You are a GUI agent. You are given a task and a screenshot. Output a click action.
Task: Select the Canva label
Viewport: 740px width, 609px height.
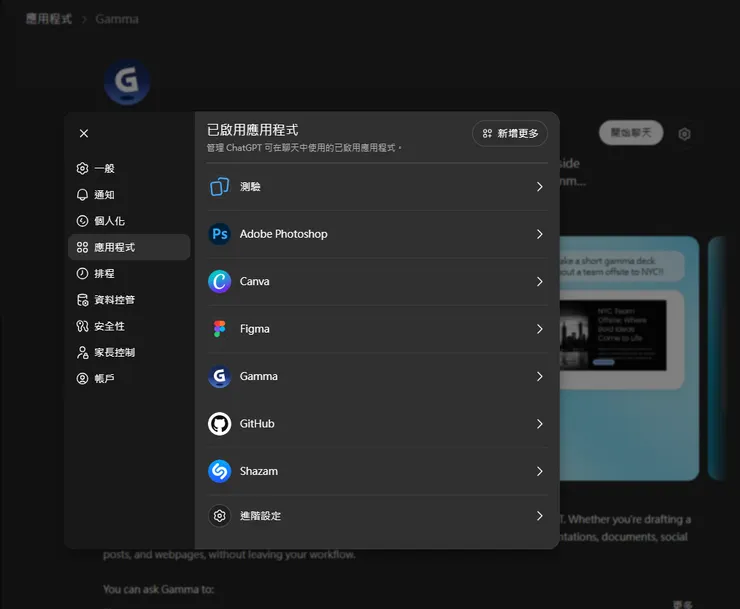pyautogui.click(x=254, y=281)
